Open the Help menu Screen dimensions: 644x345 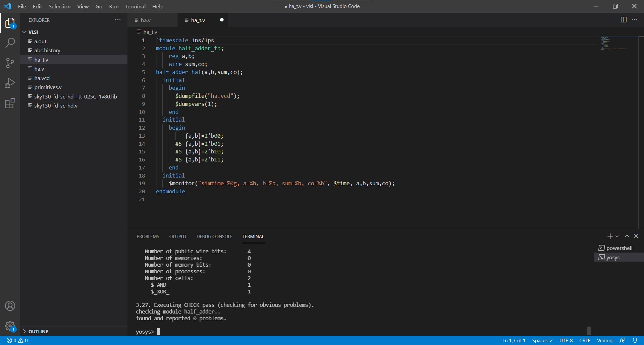click(158, 6)
